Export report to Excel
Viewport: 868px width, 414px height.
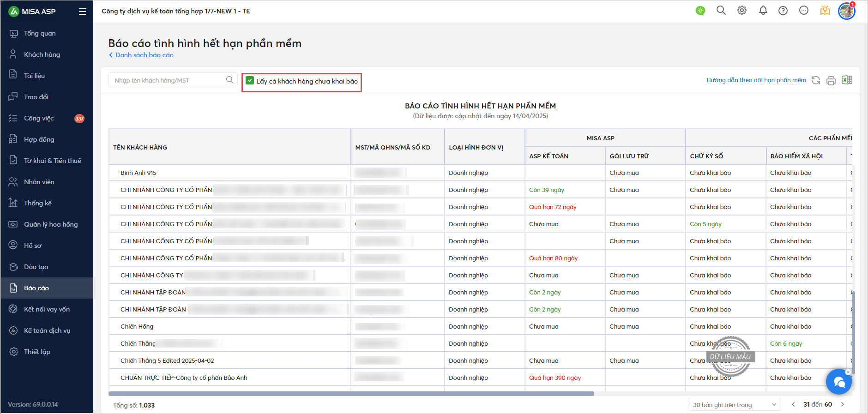[847, 80]
